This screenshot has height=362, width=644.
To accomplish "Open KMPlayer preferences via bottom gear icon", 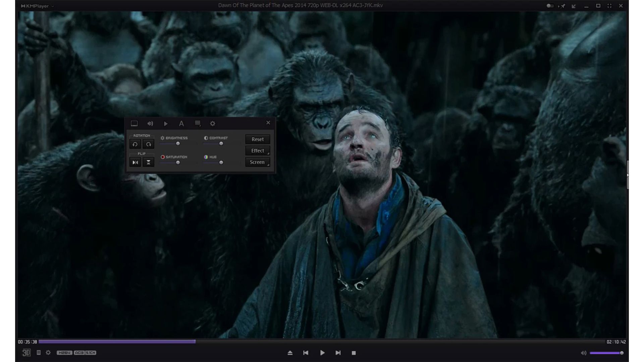I will pyautogui.click(x=48, y=353).
